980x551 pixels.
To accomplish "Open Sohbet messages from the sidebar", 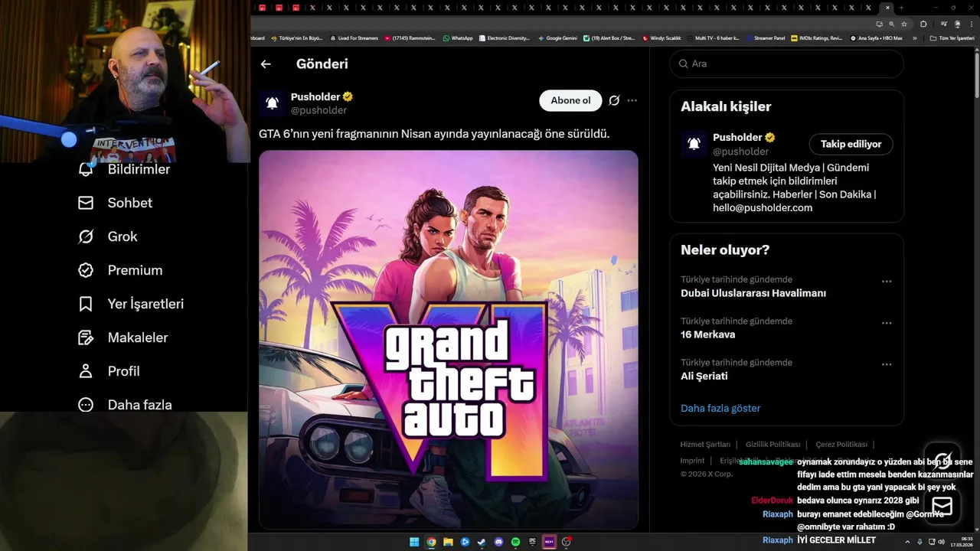I will point(115,203).
